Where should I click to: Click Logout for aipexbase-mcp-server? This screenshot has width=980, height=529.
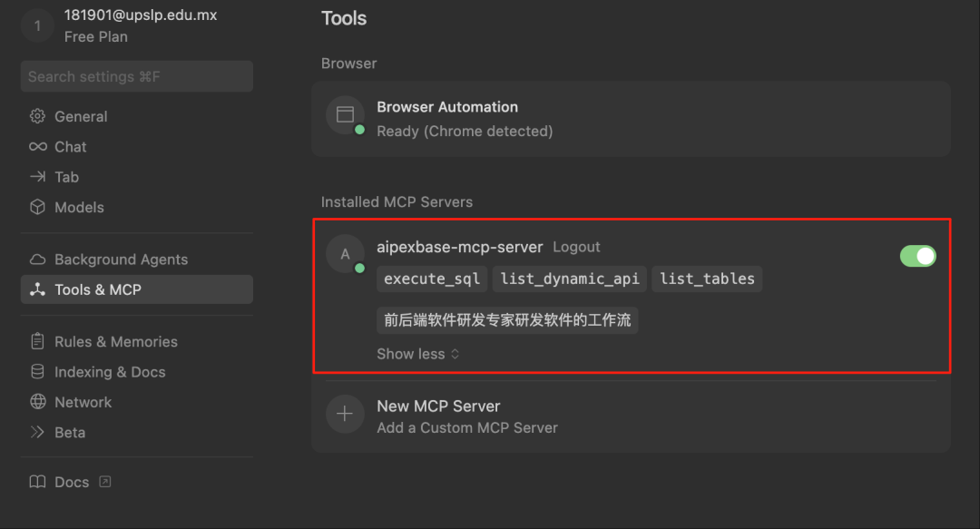tap(576, 247)
